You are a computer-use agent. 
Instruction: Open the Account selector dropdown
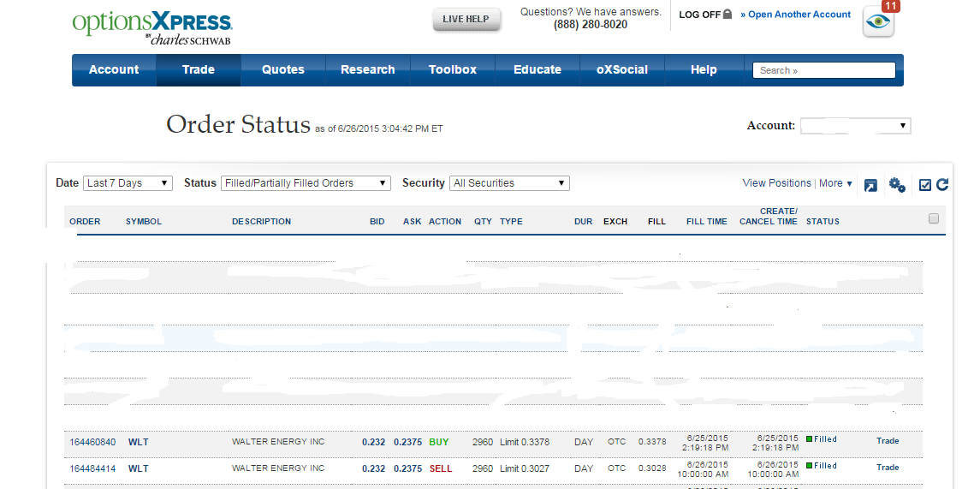coord(856,126)
